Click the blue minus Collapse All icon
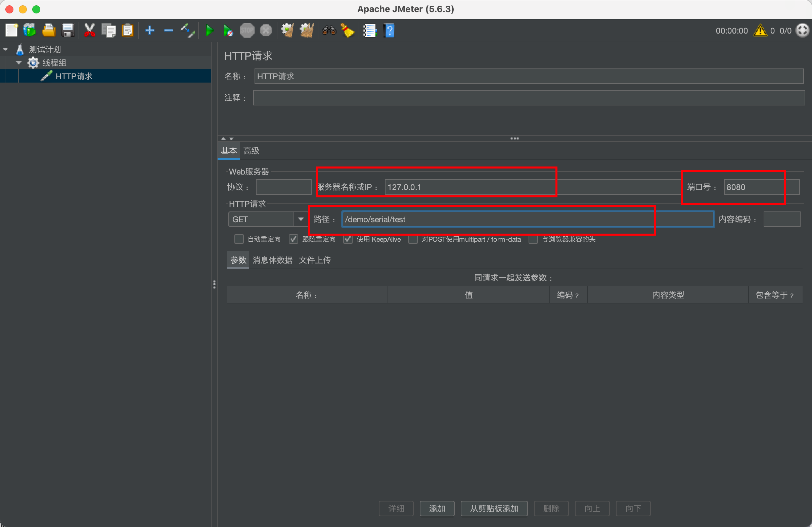Screen dimensions: 812x527 (169, 30)
